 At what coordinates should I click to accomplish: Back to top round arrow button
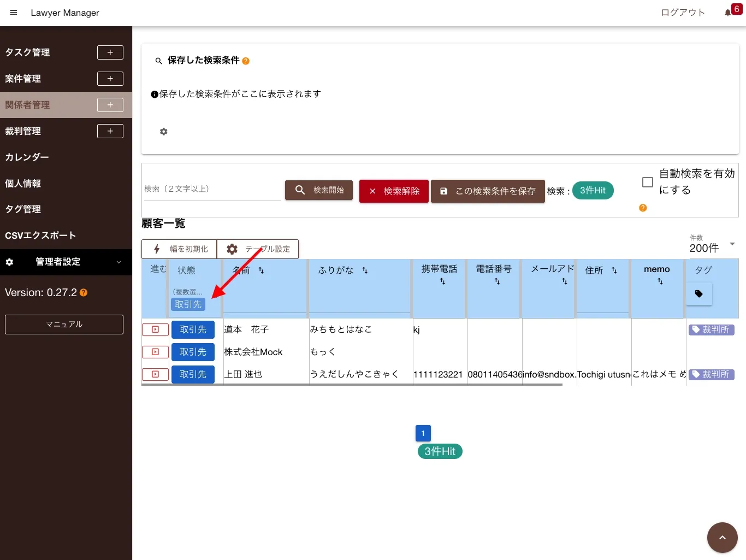(722, 538)
